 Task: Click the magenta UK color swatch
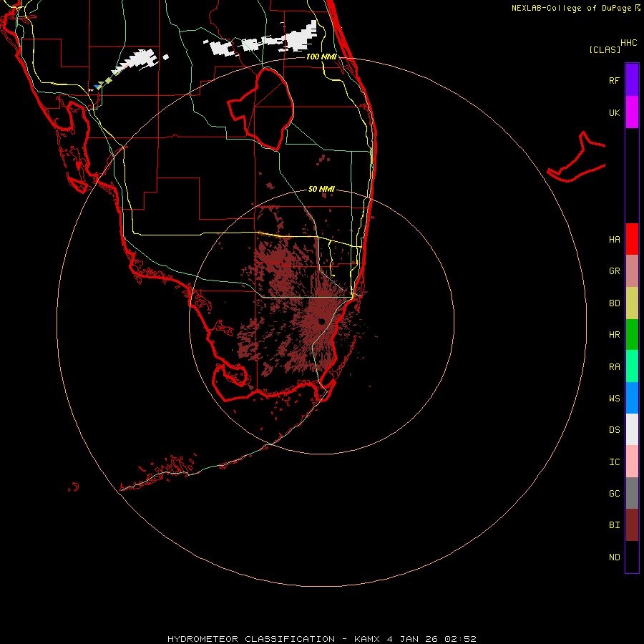[x=632, y=112]
